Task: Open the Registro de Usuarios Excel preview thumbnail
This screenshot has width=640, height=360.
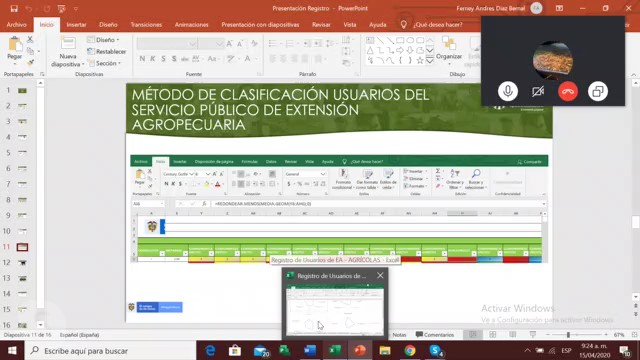Action: pos(335,310)
